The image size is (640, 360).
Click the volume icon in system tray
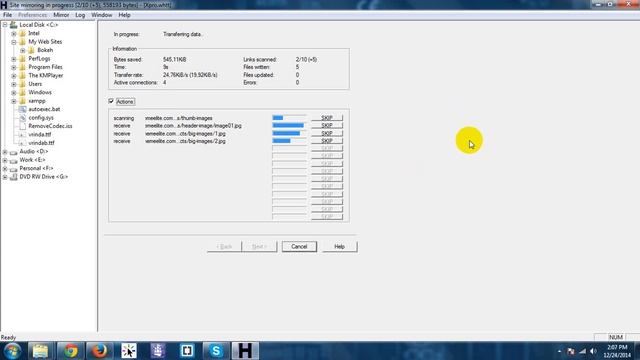point(594,351)
